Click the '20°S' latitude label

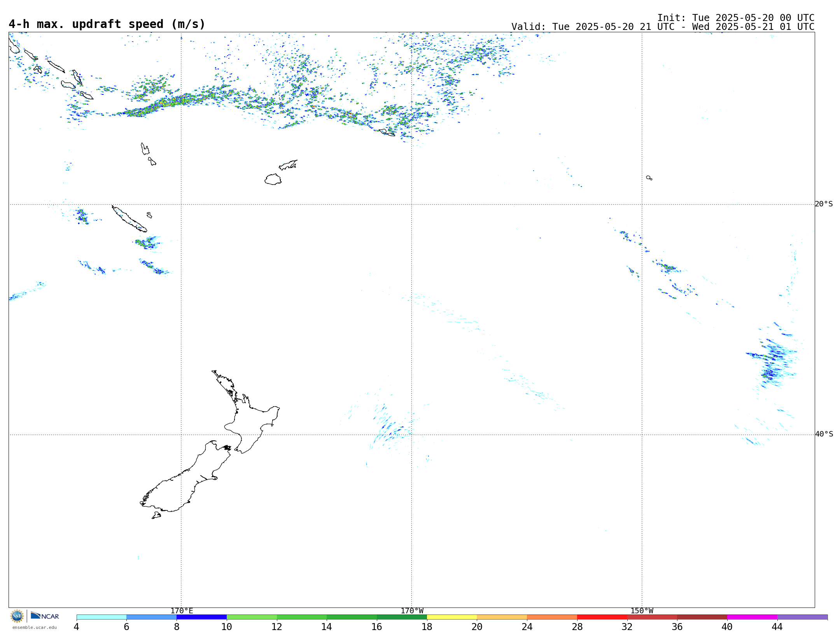pyautogui.click(x=824, y=204)
